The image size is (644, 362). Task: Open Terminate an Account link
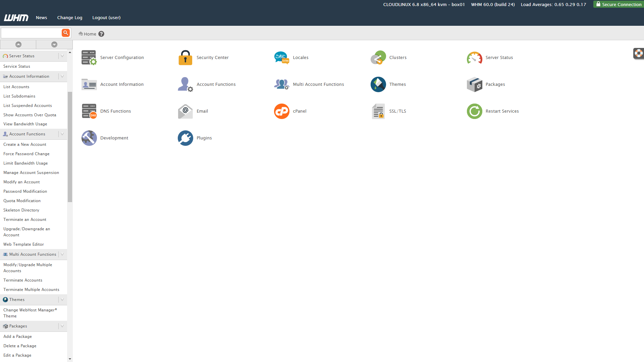pyautogui.click(x=25, y=220)
